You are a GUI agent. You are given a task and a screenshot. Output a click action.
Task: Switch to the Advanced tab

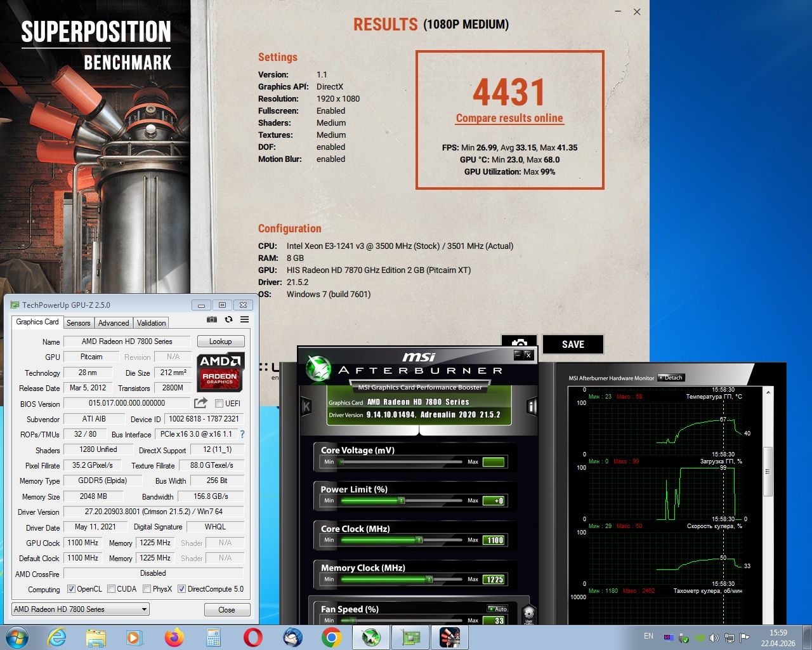pyautogui.click(x=114, y=323)
